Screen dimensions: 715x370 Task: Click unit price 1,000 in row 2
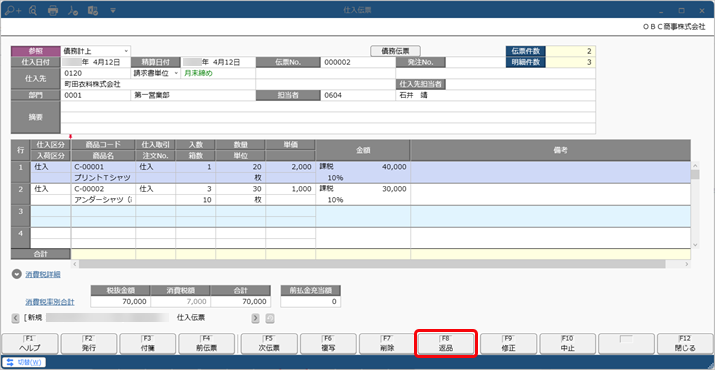pos(290,189)
